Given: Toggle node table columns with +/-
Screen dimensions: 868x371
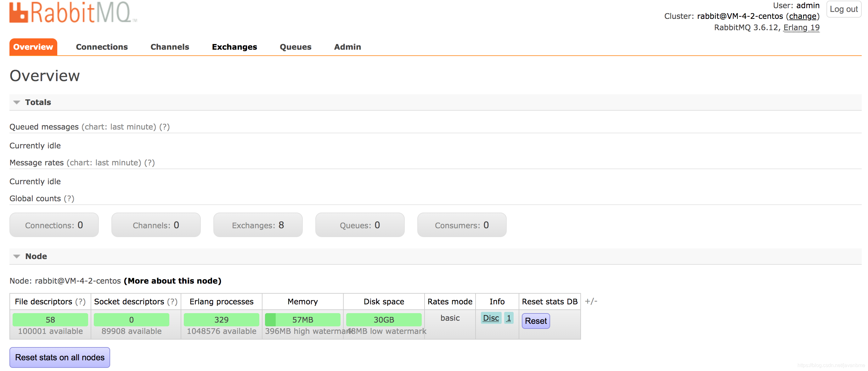Looking at the screenshot, I should [x=591, y=301].
